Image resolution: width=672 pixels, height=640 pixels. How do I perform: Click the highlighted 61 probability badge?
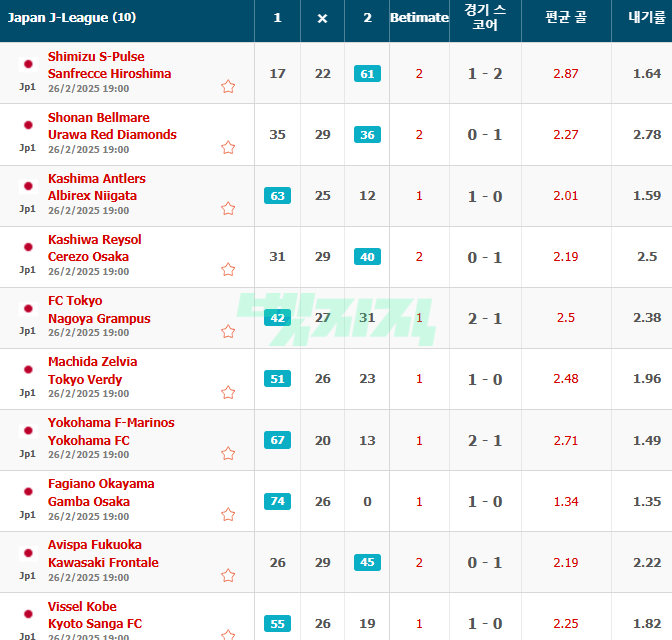(367, 74)
